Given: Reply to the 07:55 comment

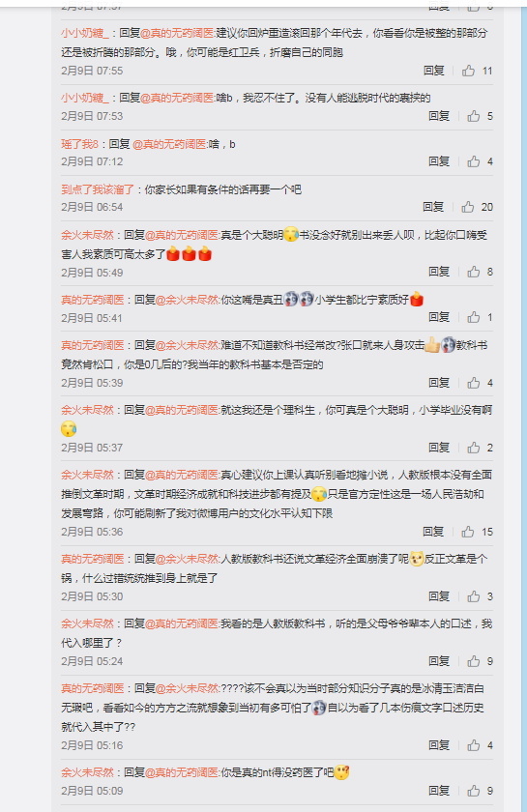Looking at the screenshot, I should [x=434, y=71].
